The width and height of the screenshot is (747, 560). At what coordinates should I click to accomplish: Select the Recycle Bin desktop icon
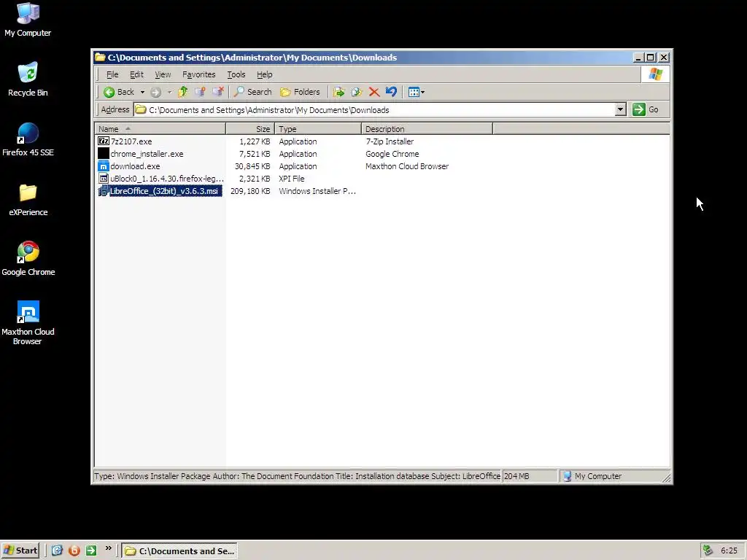(28, 79)
